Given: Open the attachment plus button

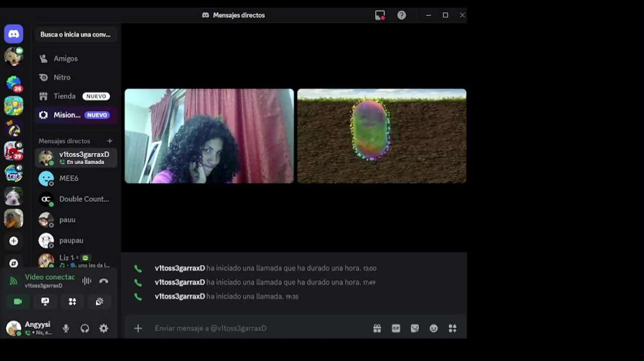Looking at the screenshot, I should pyautogui.click(x=138, y=328).
